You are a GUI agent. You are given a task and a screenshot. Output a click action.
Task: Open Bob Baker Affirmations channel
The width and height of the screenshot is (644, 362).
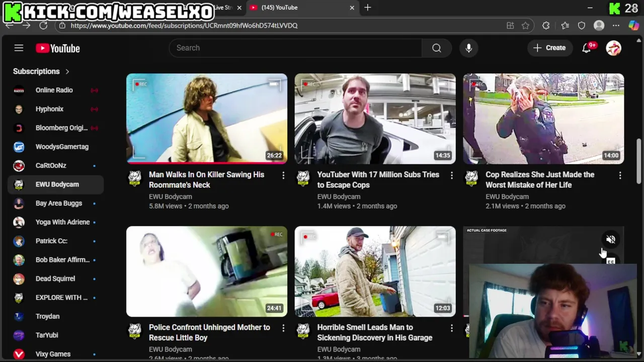[55, 260]
